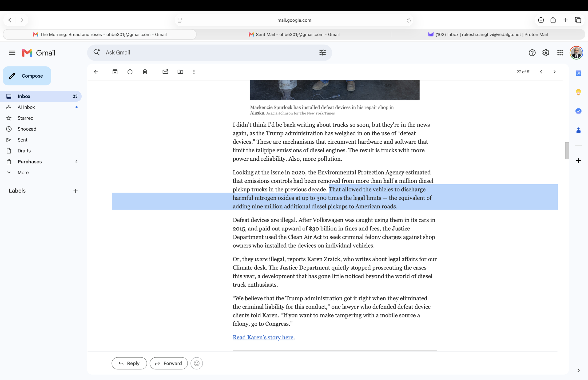Open the Purchases category
The image size is (588, 380).
click(x=41, y=162)
